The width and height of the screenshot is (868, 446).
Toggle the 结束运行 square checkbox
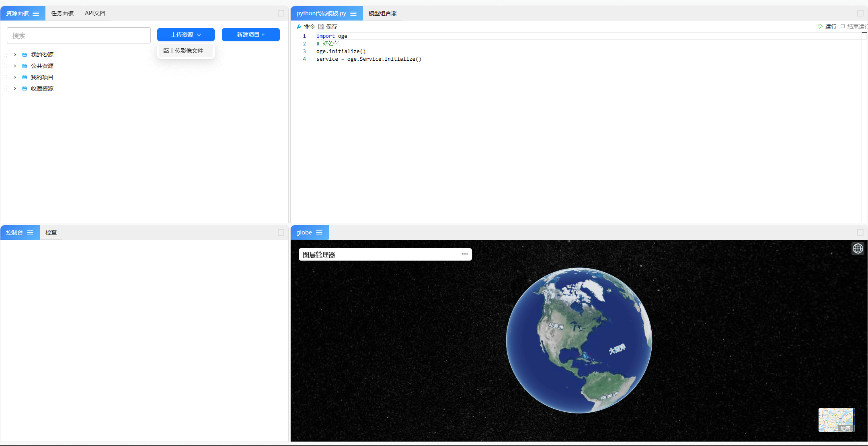pos(843,26)
